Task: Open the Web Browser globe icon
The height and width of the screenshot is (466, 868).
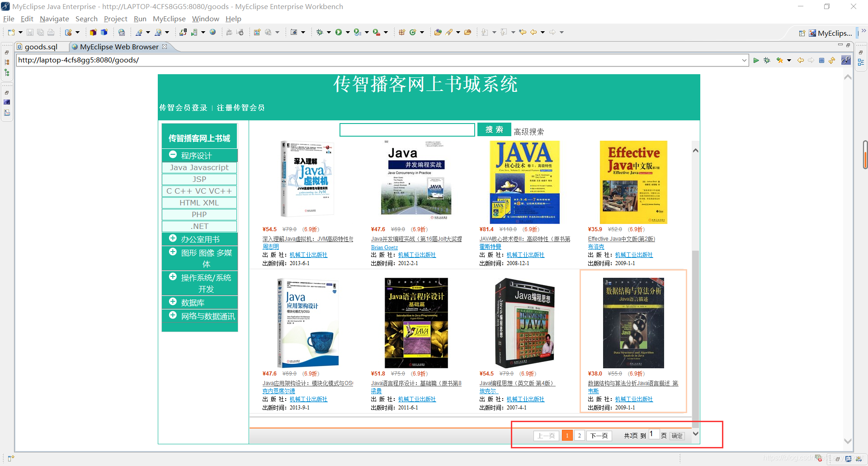Action: 212,32
